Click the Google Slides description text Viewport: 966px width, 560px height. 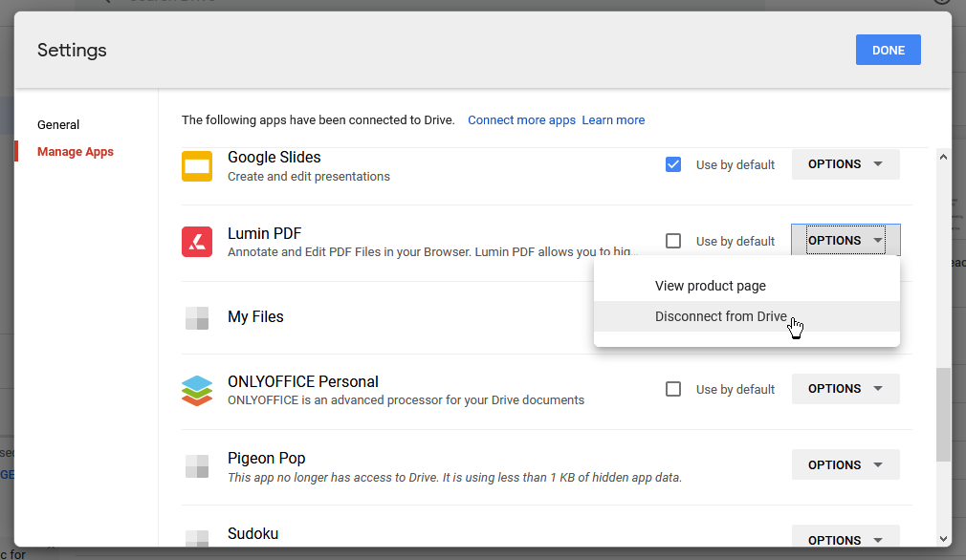309,177
